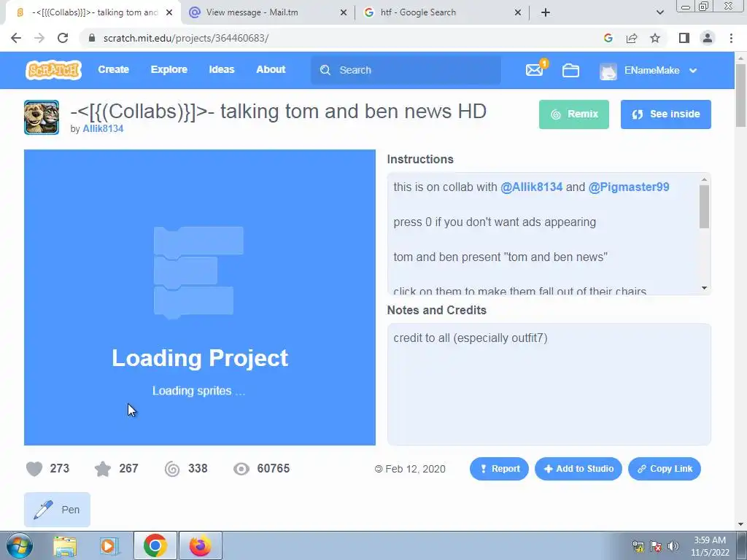Open the Windows Start button
Image resolution: width=747 pixels, height=560 pixels.
pos(20,545)
